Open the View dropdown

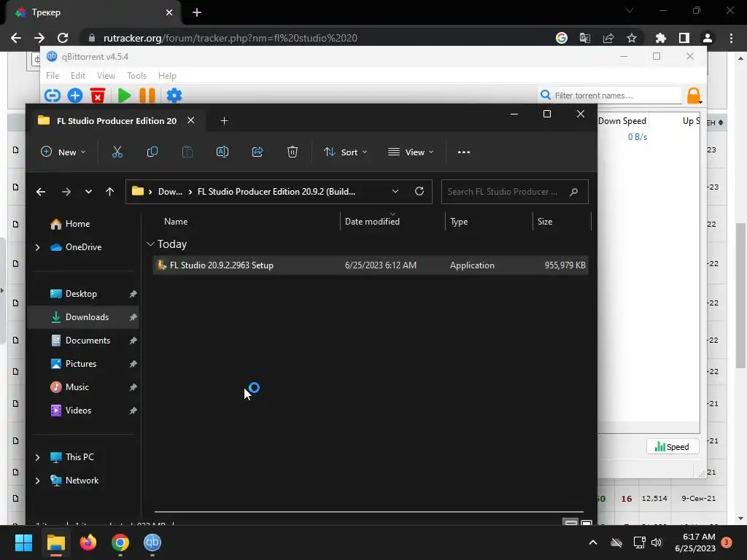(x=411, y=152)
